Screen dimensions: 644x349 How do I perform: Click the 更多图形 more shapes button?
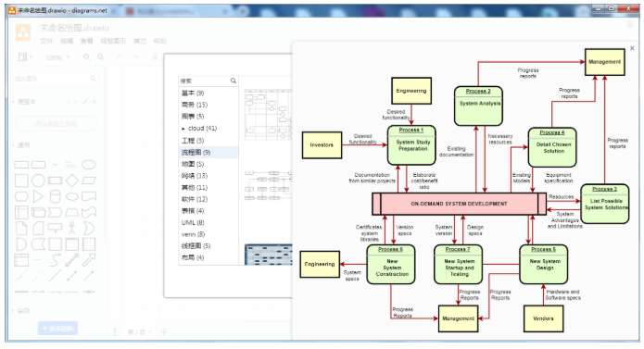pos(57,329)
